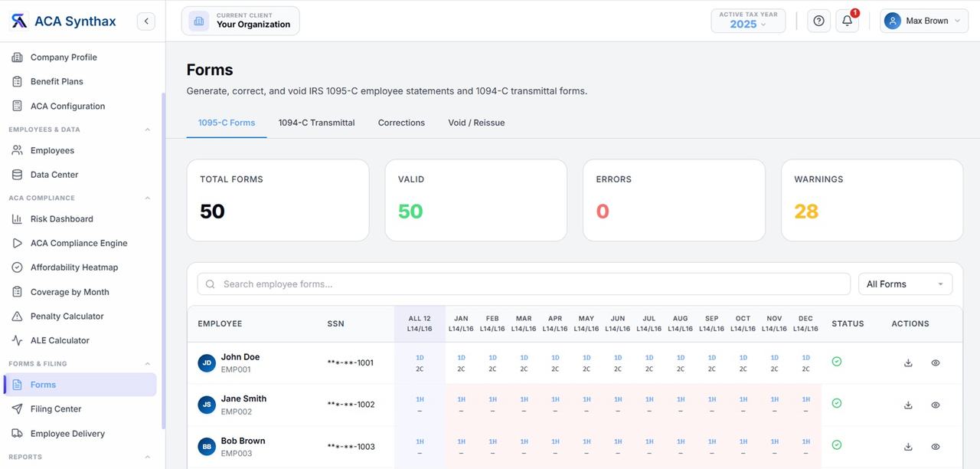
Task: Click the search magnifier icon
Action: click(x=211, y=284)
